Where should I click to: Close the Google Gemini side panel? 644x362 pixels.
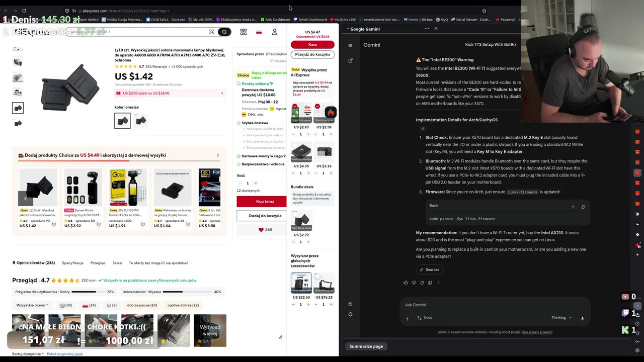(436, 29)
